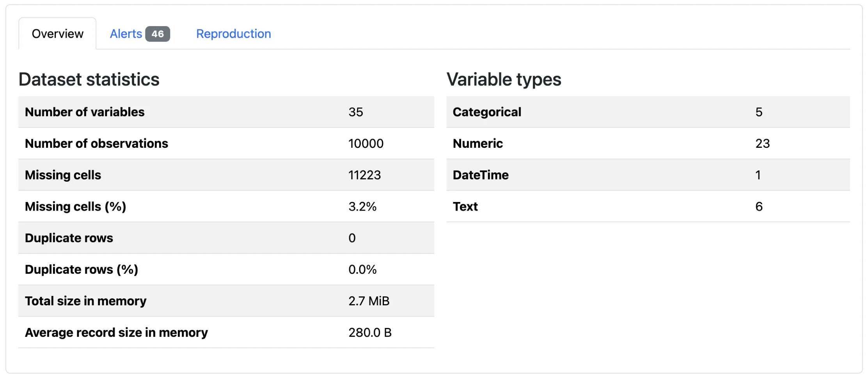Select the Missing cells row
Viewport: 868px width, 388px height.
[226, 175]
